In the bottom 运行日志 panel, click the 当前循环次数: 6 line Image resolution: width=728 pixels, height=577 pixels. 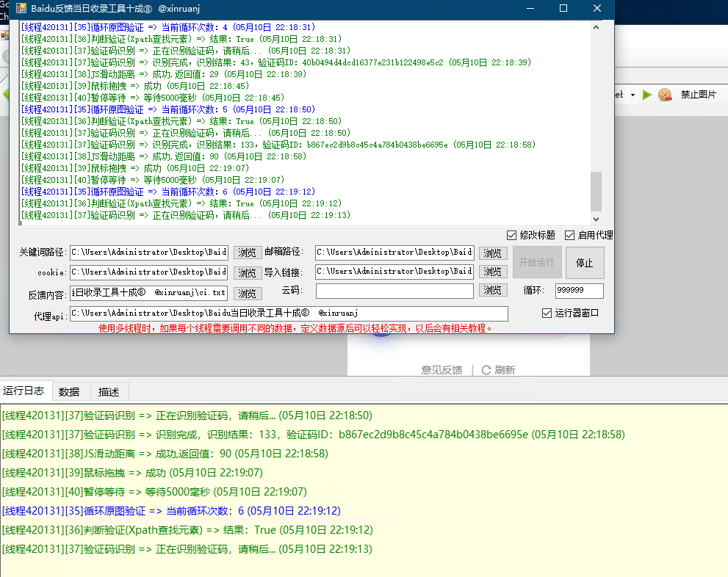171,511
